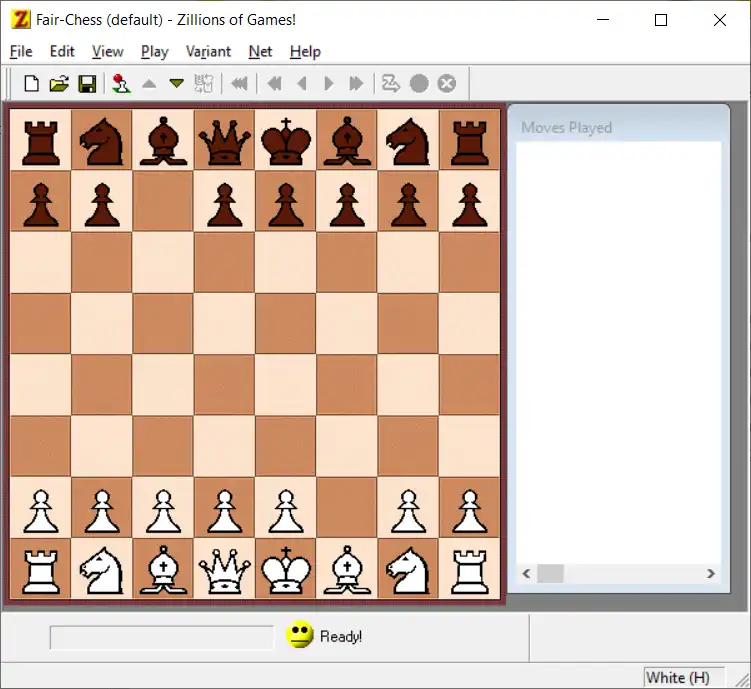Image resolution: width=751 pixels, height=689 pixels.
Task: Open the Play menu
Action: coord(155,51)
